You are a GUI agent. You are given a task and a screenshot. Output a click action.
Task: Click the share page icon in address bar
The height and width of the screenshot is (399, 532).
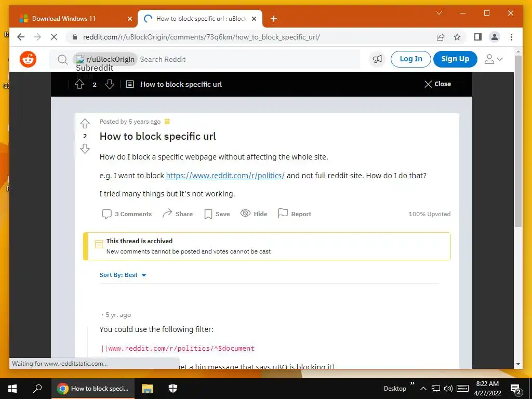pyautogui.click(x=441, y=37)
